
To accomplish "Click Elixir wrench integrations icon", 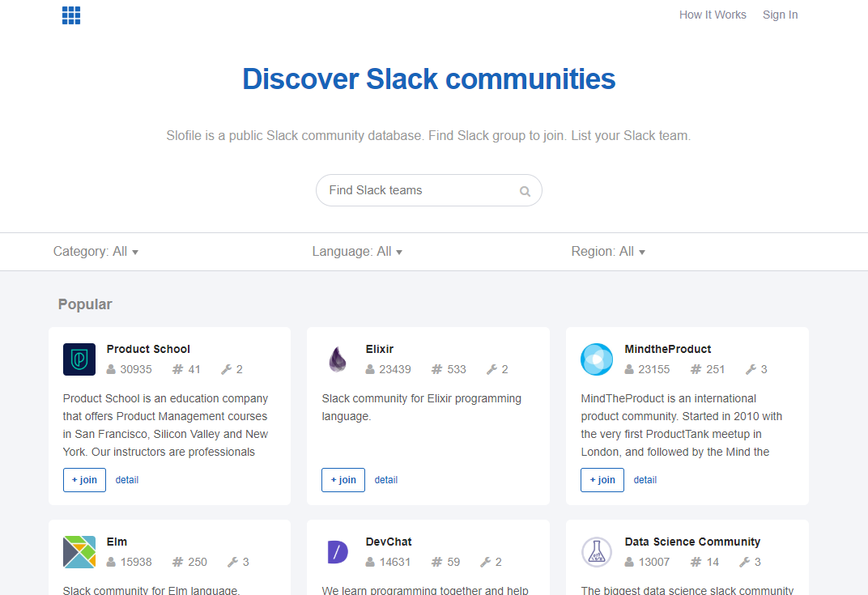I will [491, 369].
